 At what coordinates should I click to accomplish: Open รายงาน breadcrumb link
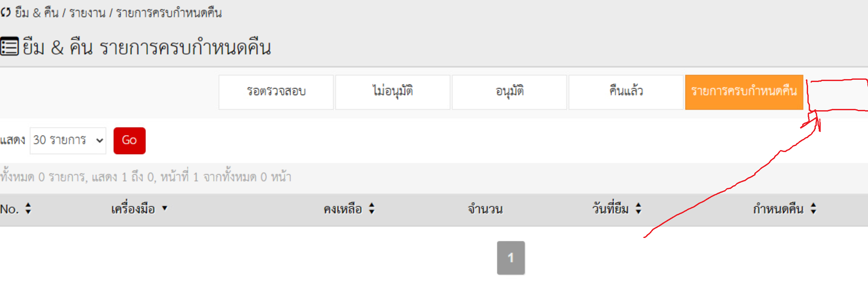tap(87, 13)
